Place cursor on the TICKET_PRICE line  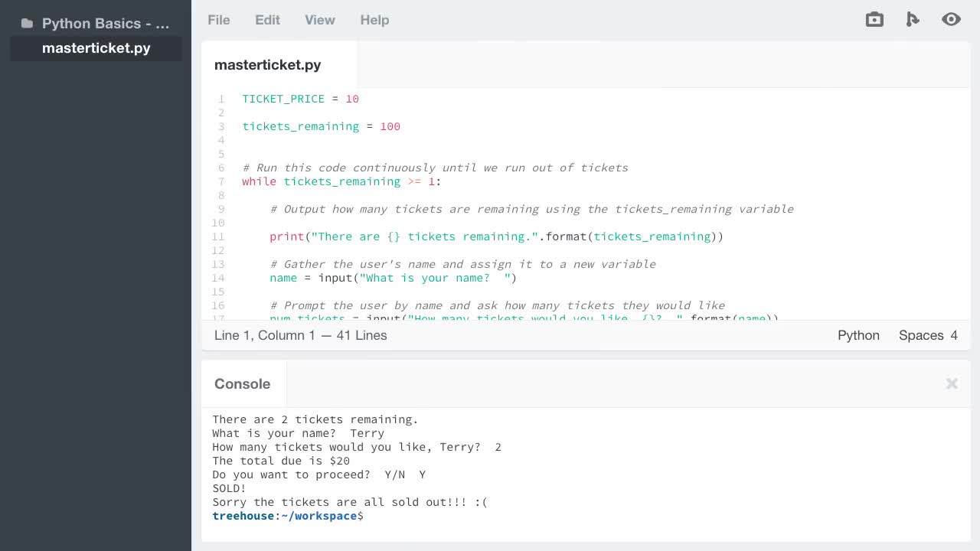pyautogui.click(x=300, y=99)
